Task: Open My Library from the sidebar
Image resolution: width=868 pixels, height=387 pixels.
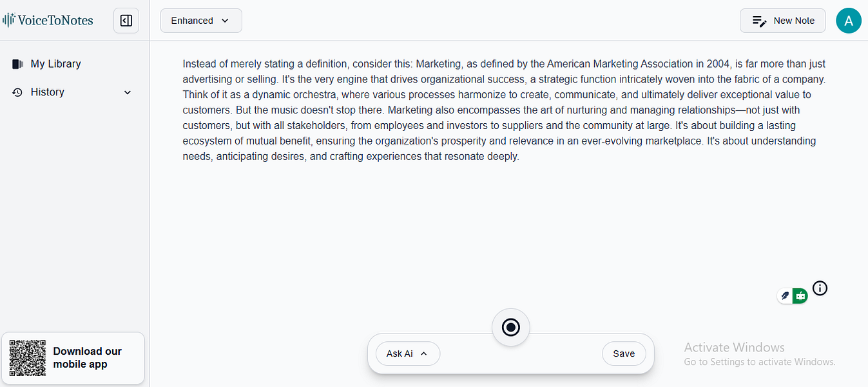Action: 56,63
